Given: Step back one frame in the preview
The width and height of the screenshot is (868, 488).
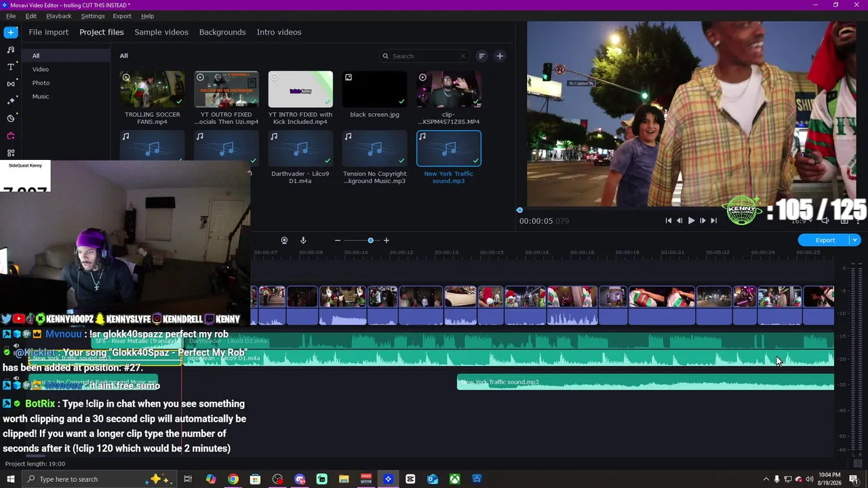Looking at the screenshot, I should click(679, 220).
